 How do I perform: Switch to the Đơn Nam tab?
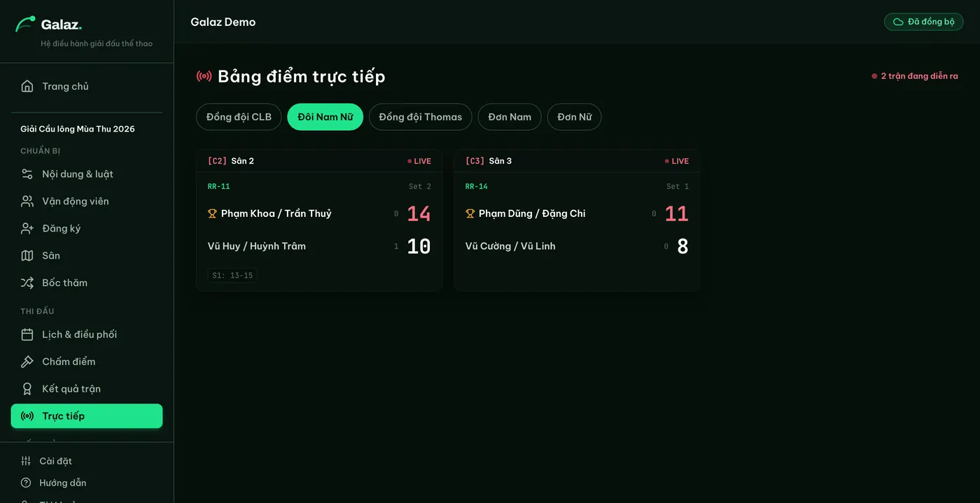point(510,117)
